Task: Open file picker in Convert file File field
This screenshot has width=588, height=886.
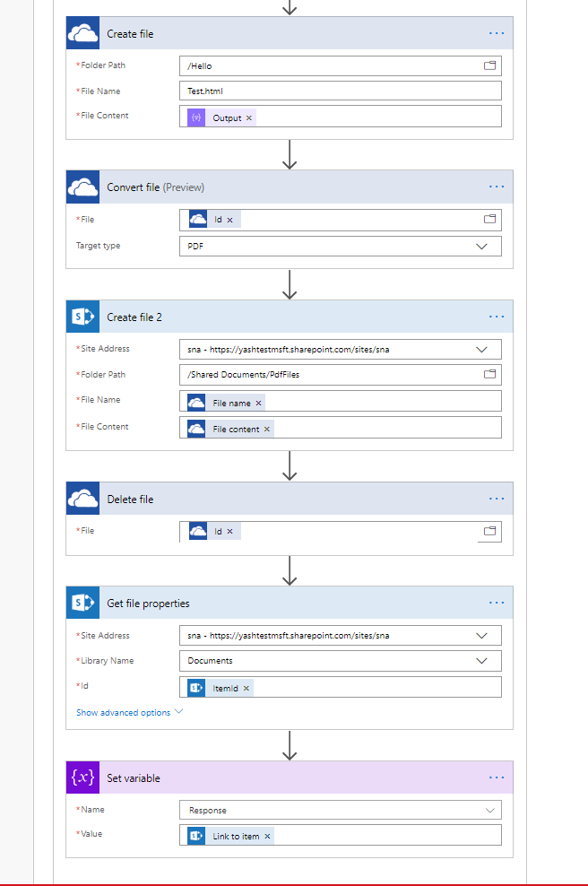Action: [489, 219]
